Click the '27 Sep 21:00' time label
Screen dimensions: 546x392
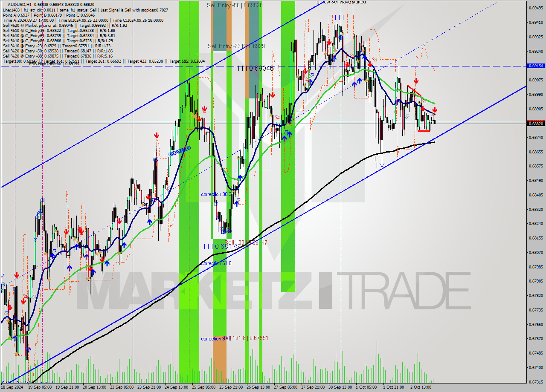[312, 387]
